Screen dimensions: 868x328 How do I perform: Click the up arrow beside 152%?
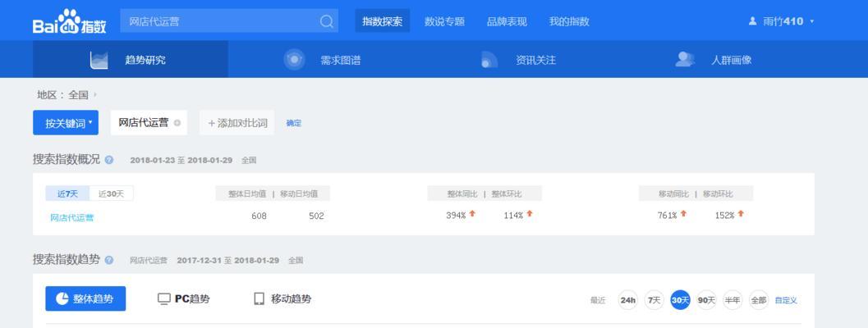pyautogui.click(x=741, y=213)
